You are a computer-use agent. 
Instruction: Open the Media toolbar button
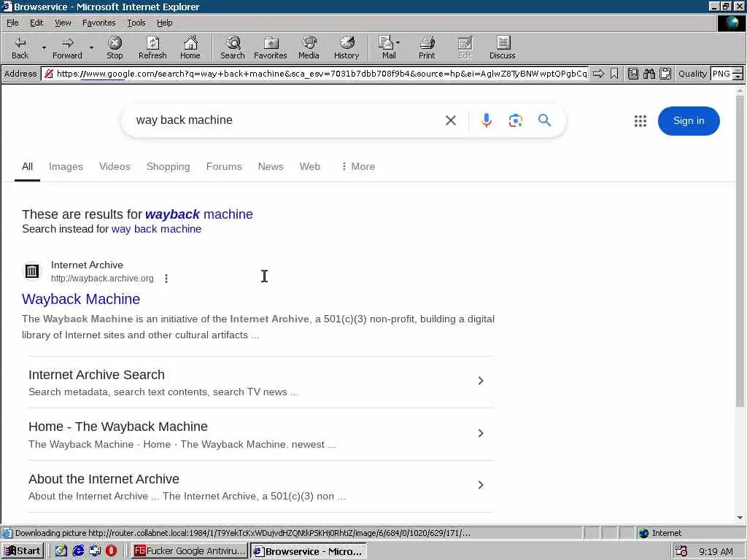(x=309, y=47)
